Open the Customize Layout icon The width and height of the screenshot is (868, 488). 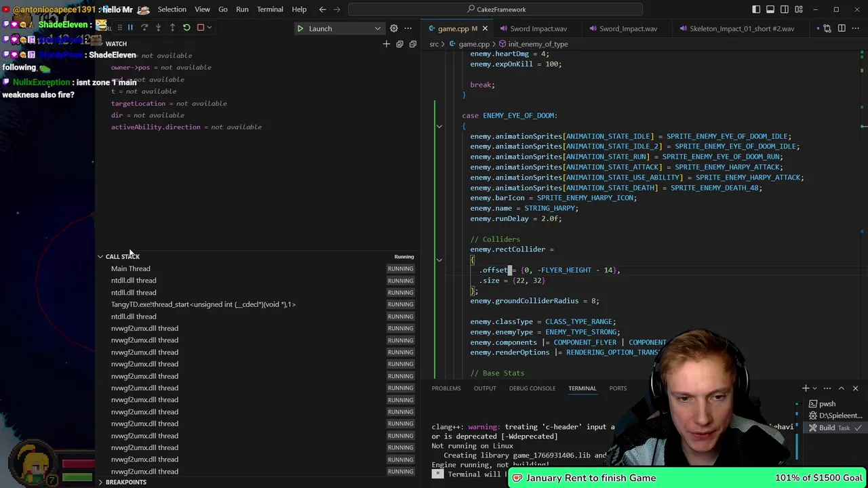click(x=799, y=9)
